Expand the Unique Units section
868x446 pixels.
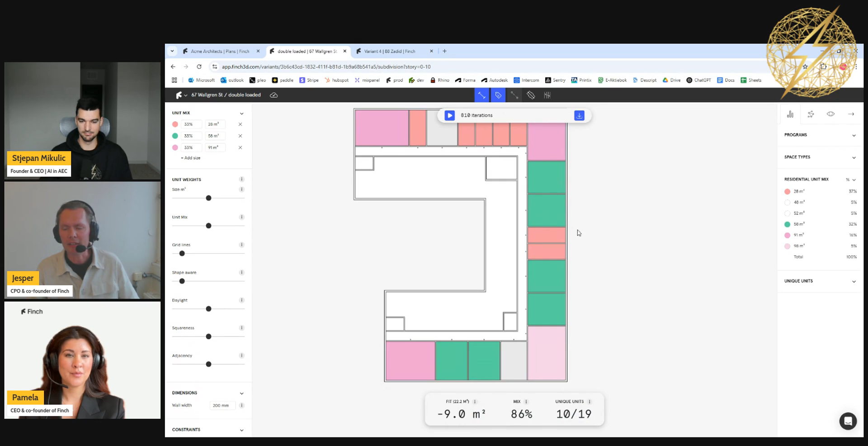(854, 281)
